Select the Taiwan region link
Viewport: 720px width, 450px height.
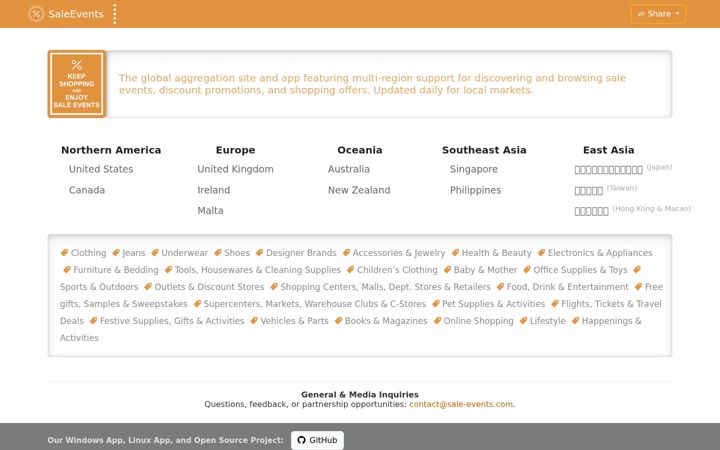[x=605, y=190]
